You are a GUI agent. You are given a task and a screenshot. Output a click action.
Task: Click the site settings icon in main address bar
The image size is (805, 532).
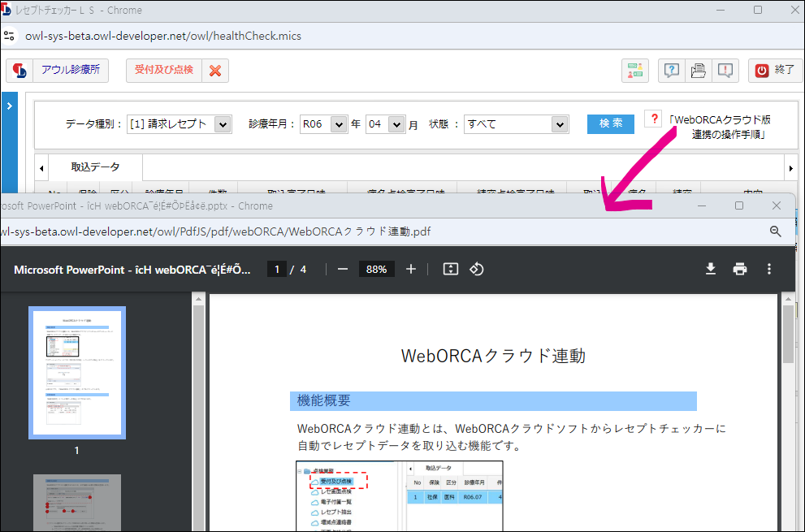pos(9,36)
